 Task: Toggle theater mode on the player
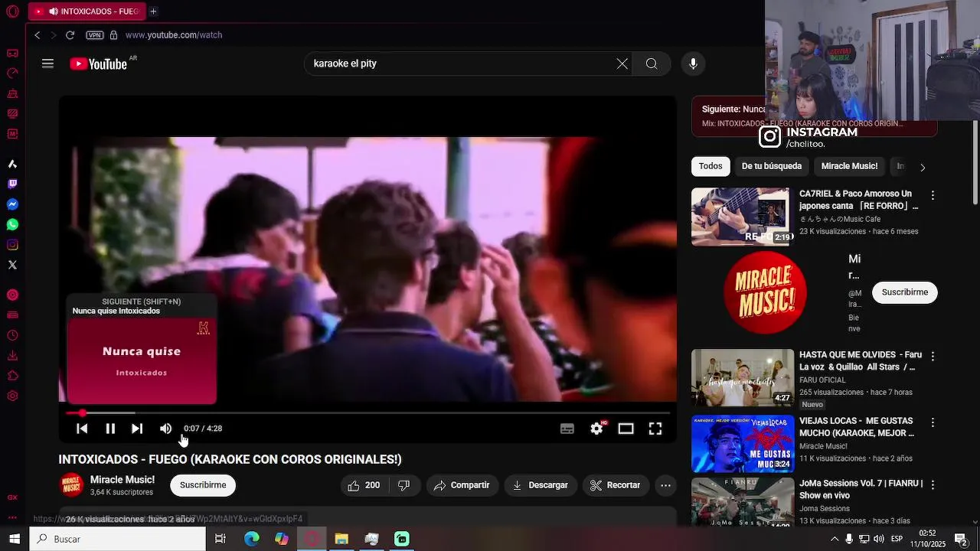(626, 429)
